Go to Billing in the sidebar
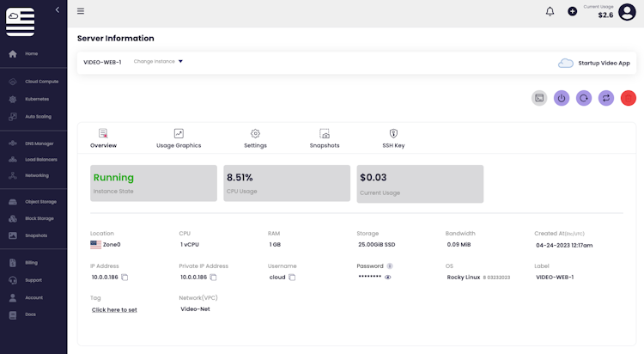Viewport: 644px width, 354px height. (32, 263)
